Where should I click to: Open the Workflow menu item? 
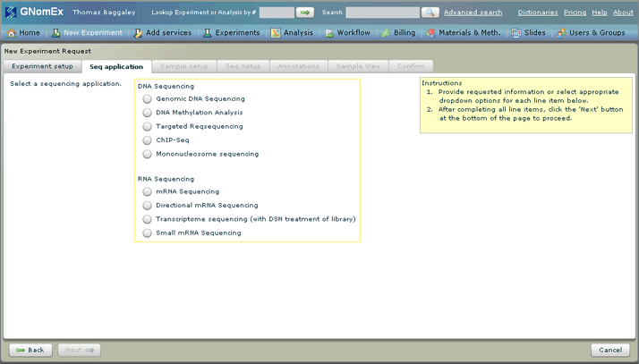347,33
